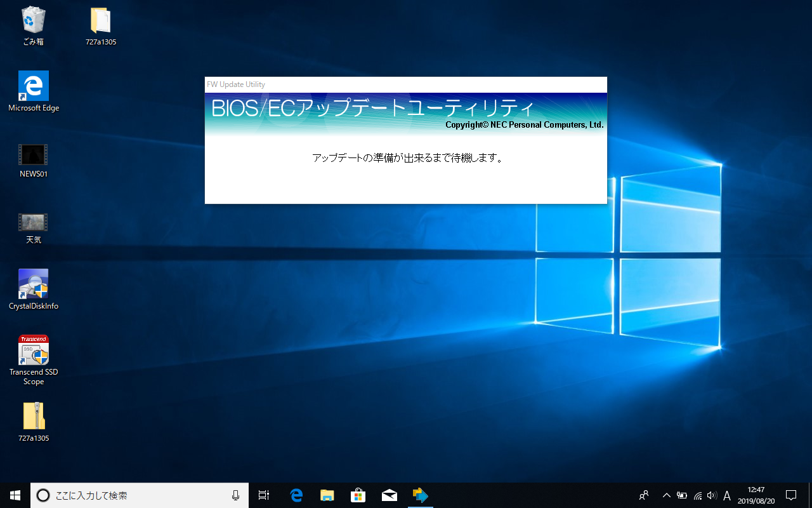Launch Microsoft Edge desktop shortcut

pos(34,91)
